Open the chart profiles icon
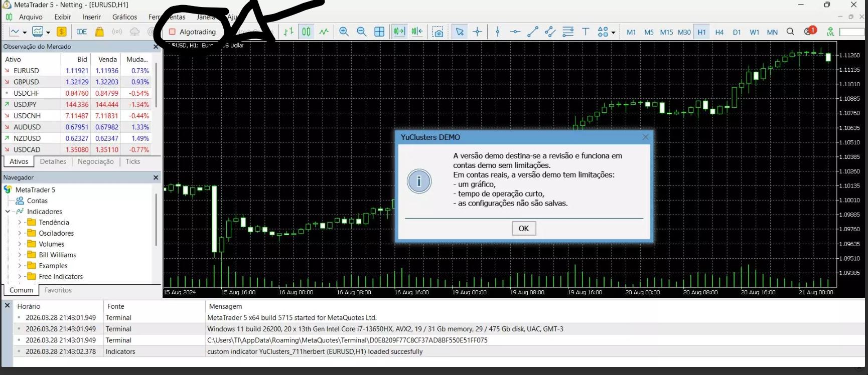This screenshot has width=868, height=375. pos(38,32)
